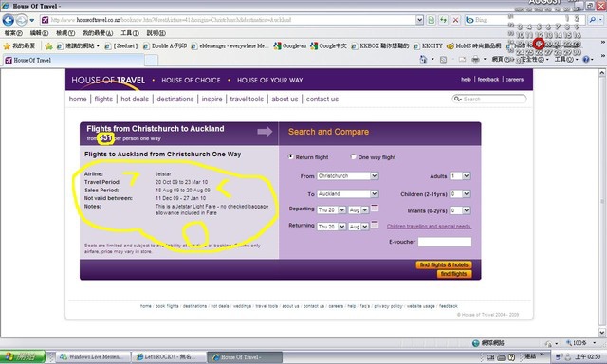Open the flights navigation tab

103,99
